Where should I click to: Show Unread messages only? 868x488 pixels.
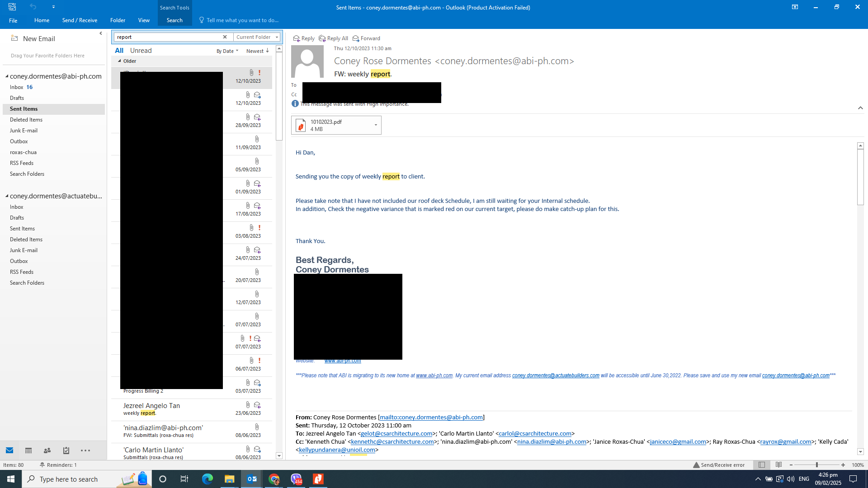point(141,51)
